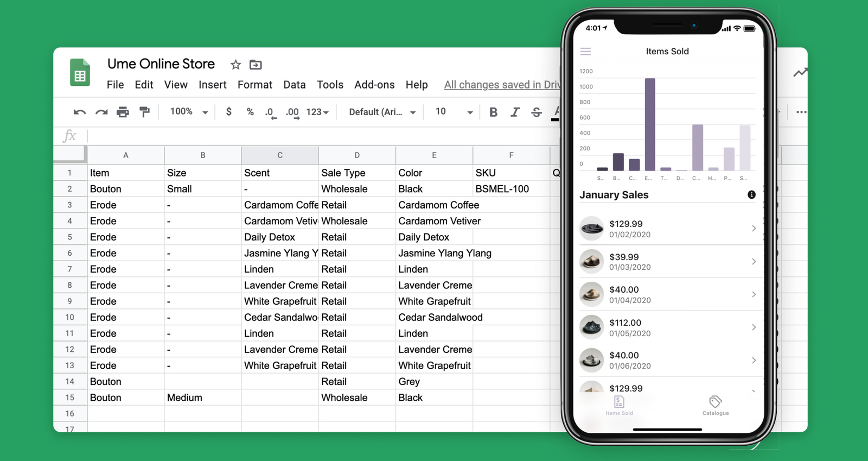
Task: Open the hamburger menu in phone app
Action: (x=585, y=52)
